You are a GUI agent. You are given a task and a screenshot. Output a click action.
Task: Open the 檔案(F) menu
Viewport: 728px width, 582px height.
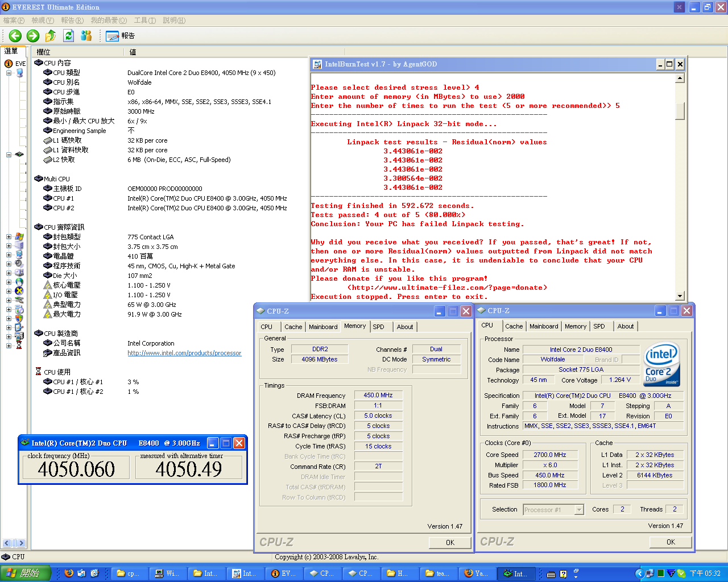click(x=14, y=20)
